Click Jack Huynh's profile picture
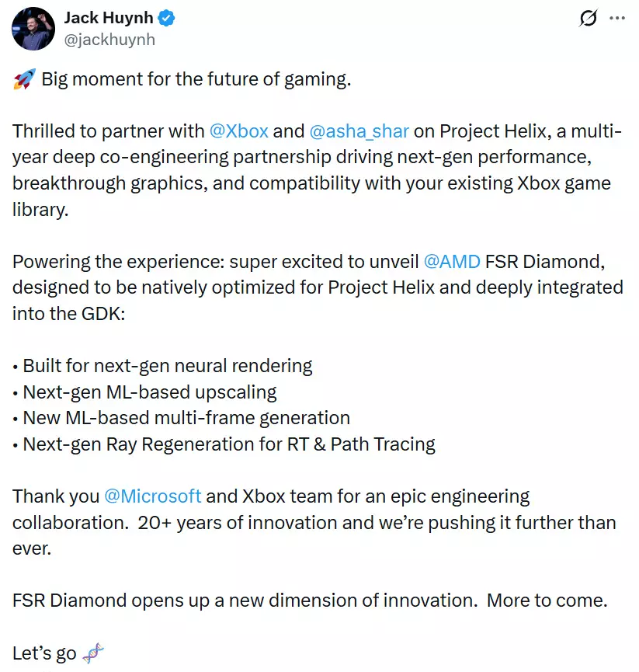The image size is (639, 672). pos(33,29)
